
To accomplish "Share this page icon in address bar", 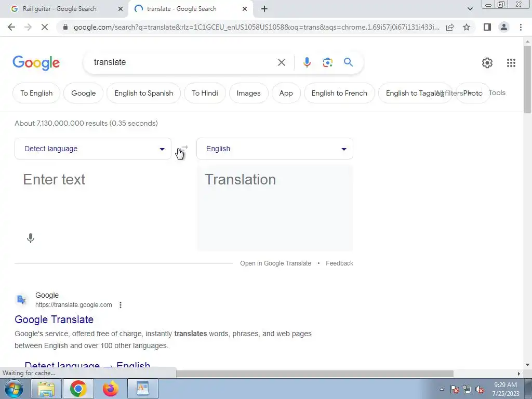I will coord(450,27).
